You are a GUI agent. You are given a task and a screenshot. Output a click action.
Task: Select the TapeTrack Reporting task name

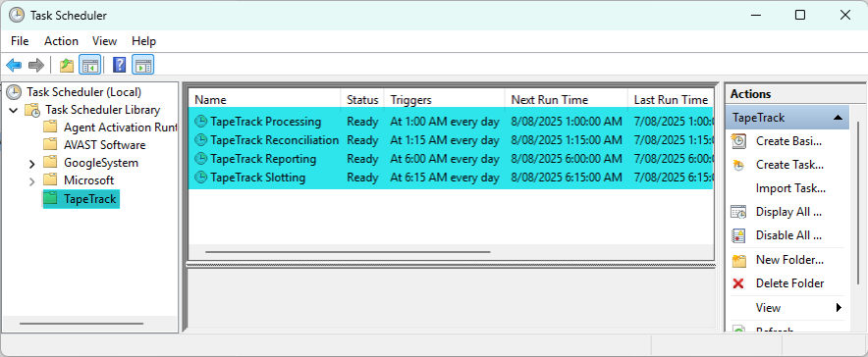[x=263, y=159]
